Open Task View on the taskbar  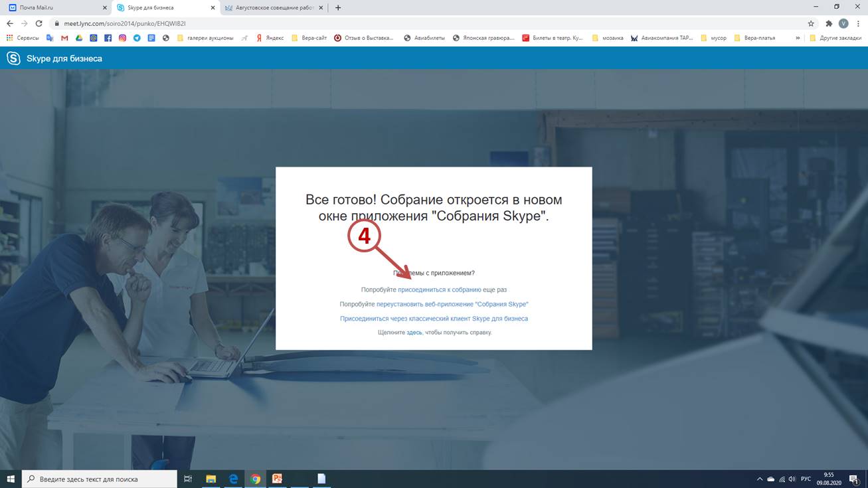coord(188,479)
